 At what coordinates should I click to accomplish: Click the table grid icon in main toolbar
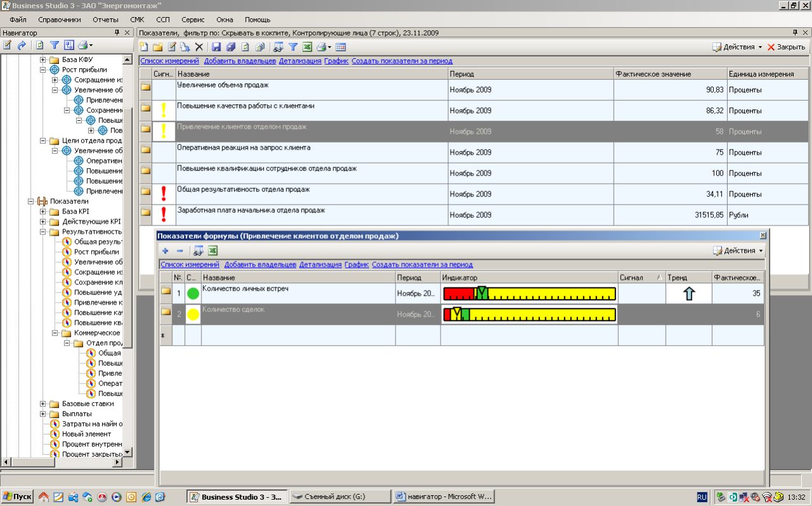coord(340,47)
